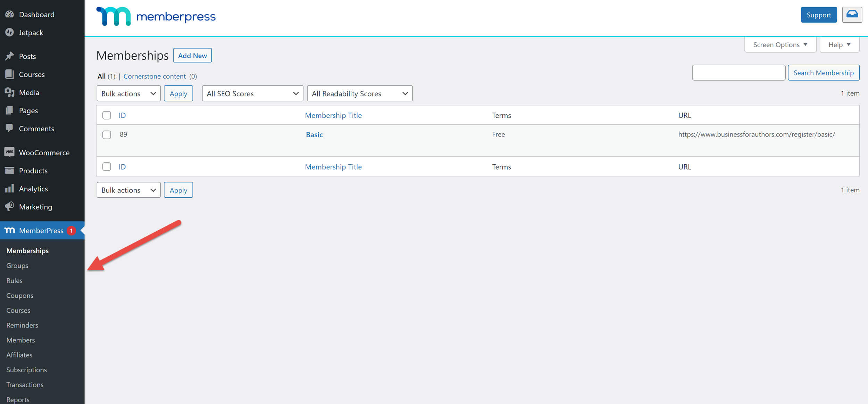Open Reports submenu item
The width and height of the screenshot is (868, 404).
(x=18, y=399)
